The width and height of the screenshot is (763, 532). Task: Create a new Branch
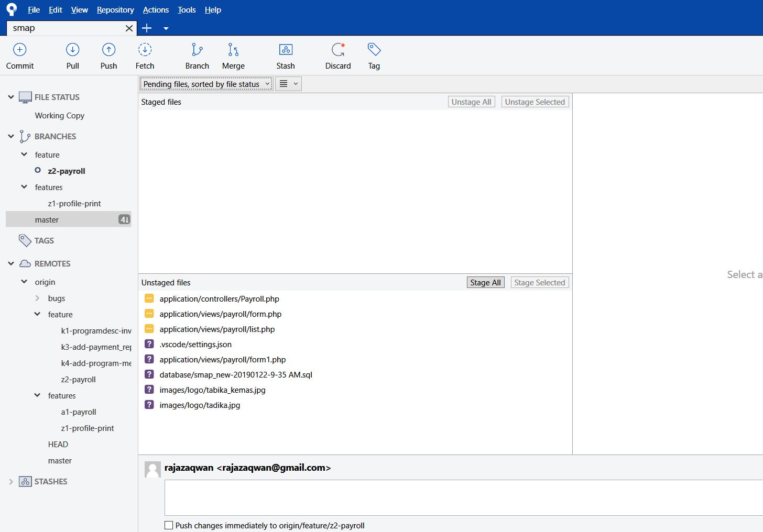click(x=197, y=55)
